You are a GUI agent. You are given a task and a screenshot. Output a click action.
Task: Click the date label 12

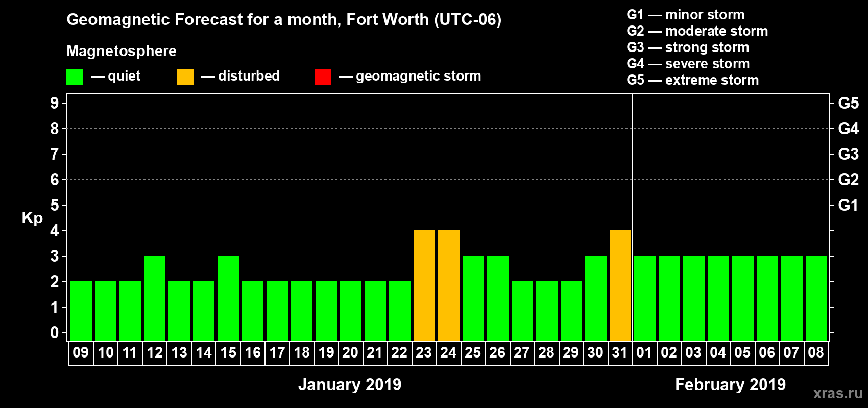pyautogui.click(x=155, y=352)
